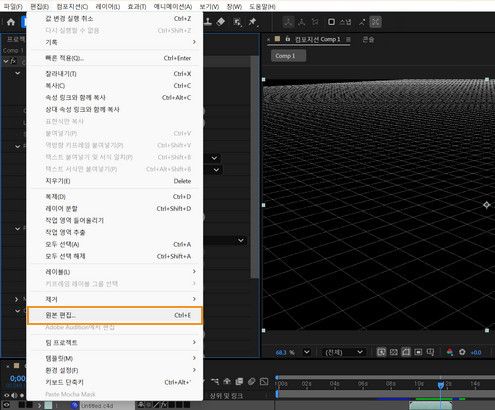Click the Motion Blur icon in timeline
This screenshot has width=495, height=410.
pos(251,381)
